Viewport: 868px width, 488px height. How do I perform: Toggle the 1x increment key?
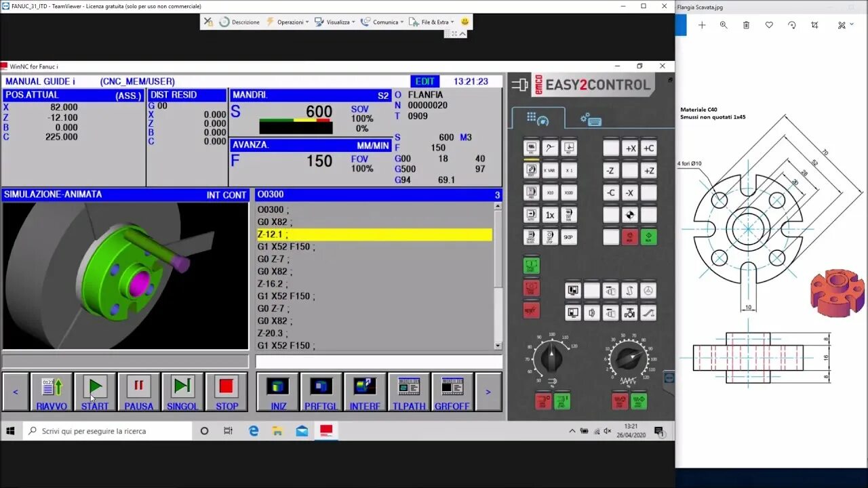click(x=550, y=215)
